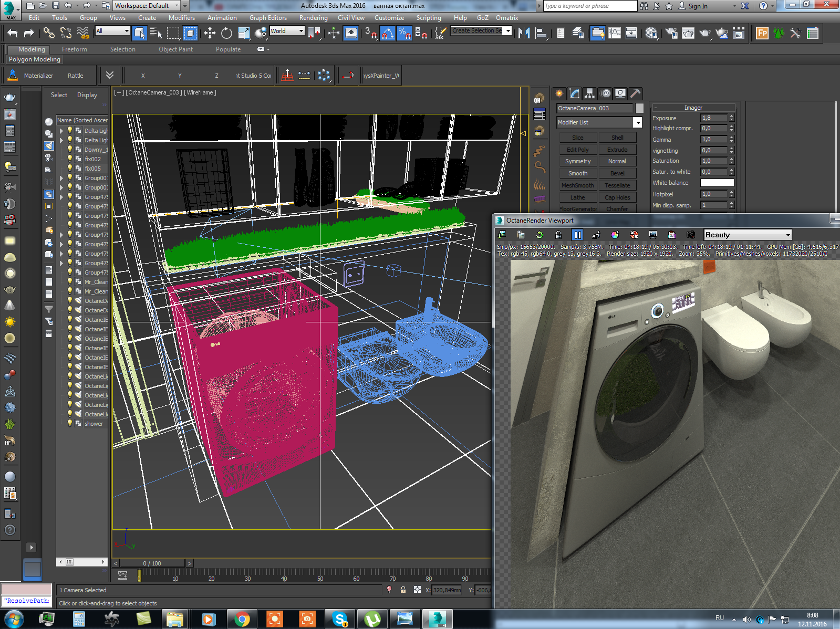This screenshot has height=629, width=840.
Task: Open the Rendering menu
Action: pyautogui.click(x=313, y=18)
